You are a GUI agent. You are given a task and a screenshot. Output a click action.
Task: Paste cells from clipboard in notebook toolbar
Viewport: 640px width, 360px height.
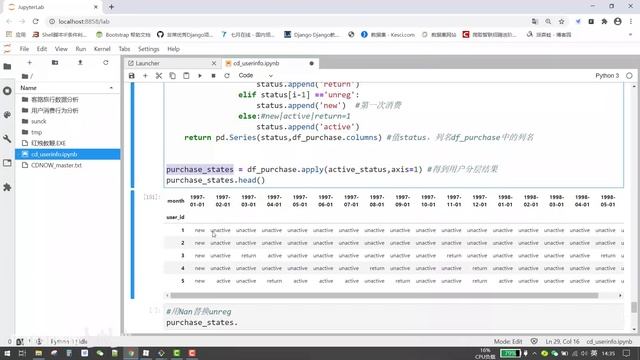coord(186,76)
